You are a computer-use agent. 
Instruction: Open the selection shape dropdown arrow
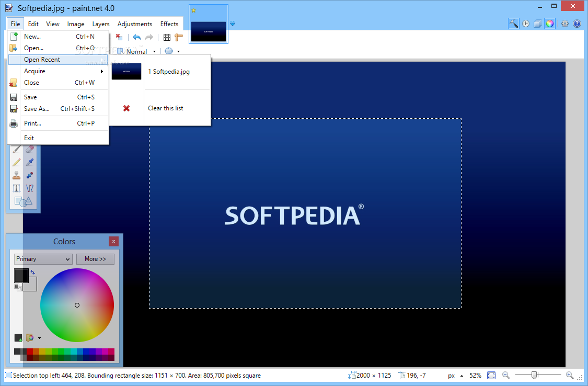point(179,51)
